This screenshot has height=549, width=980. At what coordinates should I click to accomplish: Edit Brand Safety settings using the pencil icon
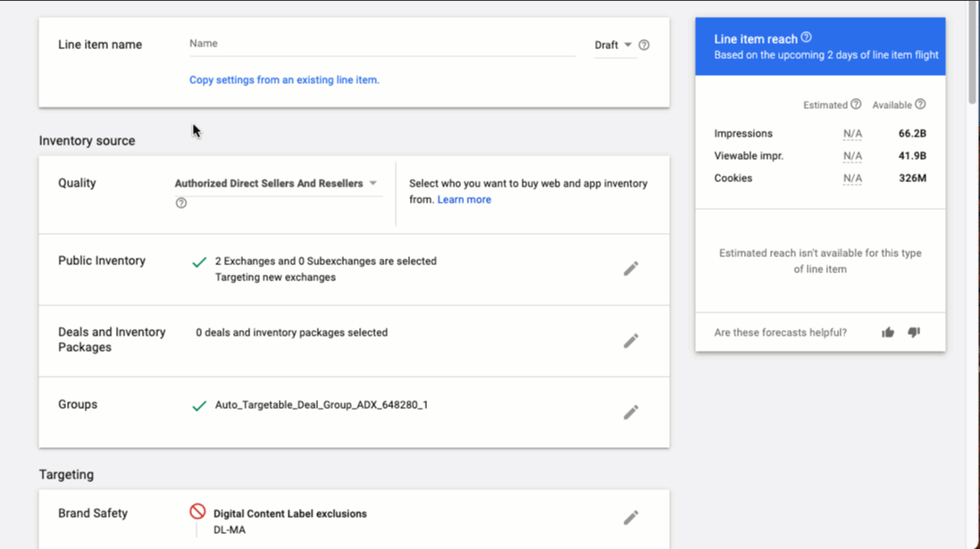pyautogui.click(x=631, y=517)
